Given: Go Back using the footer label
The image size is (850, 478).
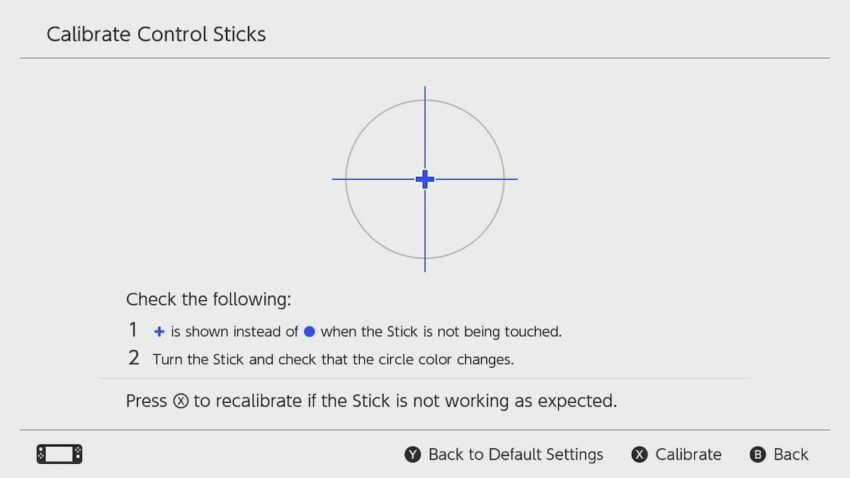Looking at the screenshot, I should (791, 454).
